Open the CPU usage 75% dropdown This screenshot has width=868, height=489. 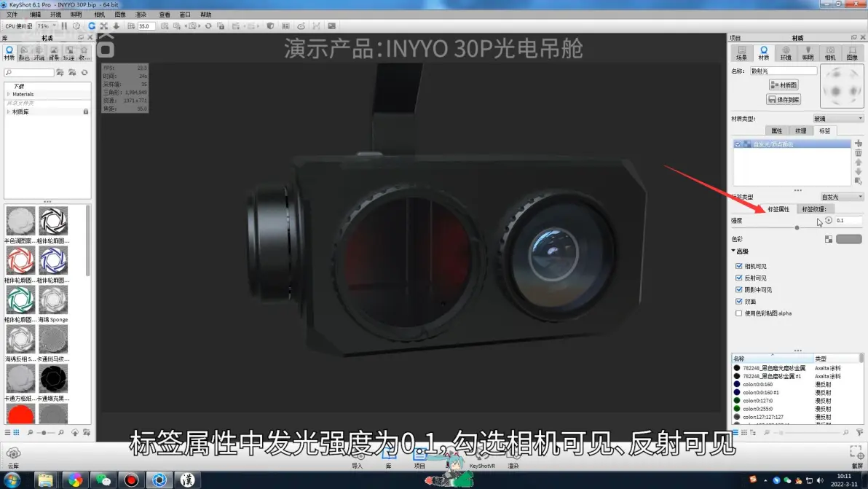(x=47, y=26)
